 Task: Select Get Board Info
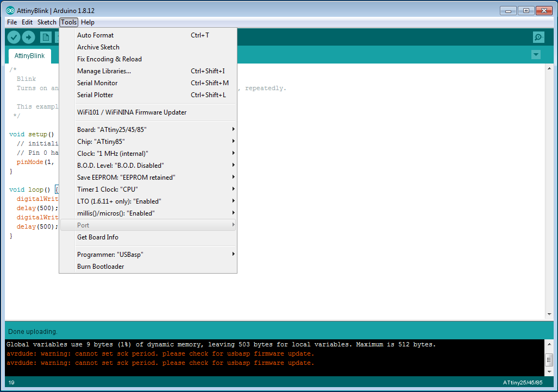click(x=148, y=237)
